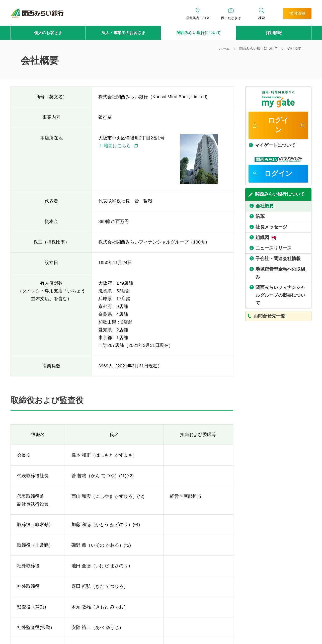Open 子会社・関連会社情報 in sidebar
Image resolution: width=322 pixels, height=644 pixels.
pos(278,259)
